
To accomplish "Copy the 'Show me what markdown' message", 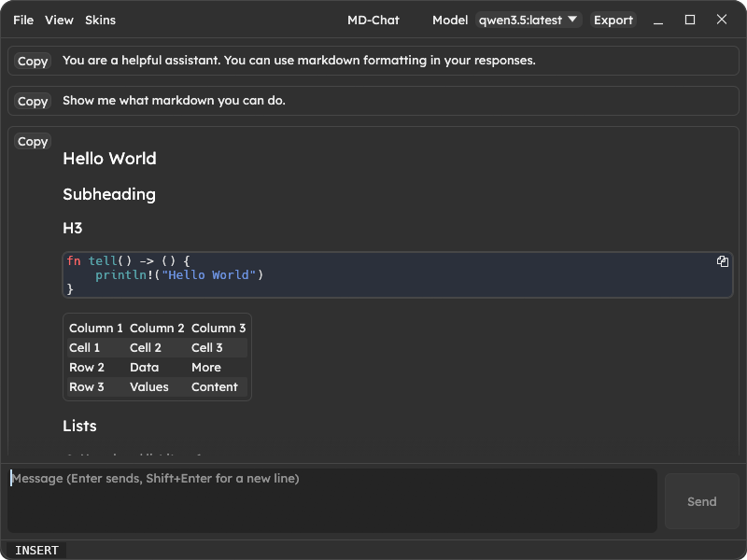I will 33,101.
